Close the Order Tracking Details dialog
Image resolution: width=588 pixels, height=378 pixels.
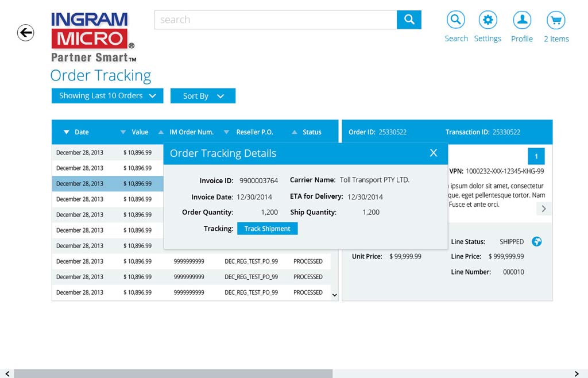coord(434,153)
